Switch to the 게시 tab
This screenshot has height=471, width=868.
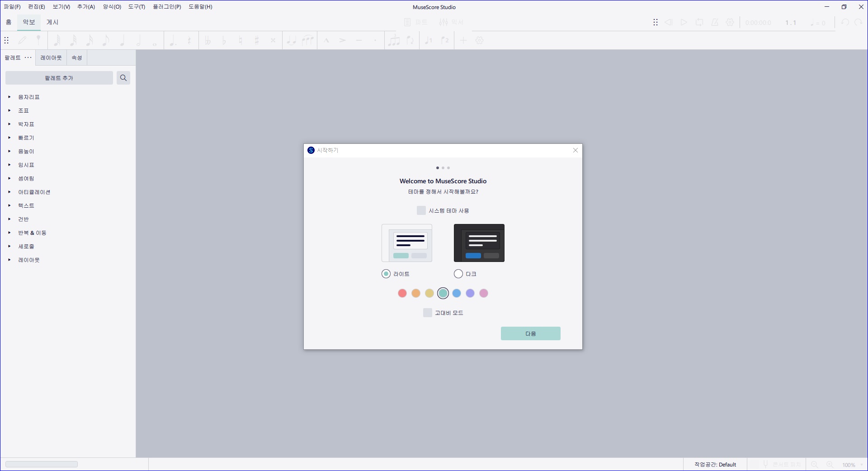coord(52,22)
